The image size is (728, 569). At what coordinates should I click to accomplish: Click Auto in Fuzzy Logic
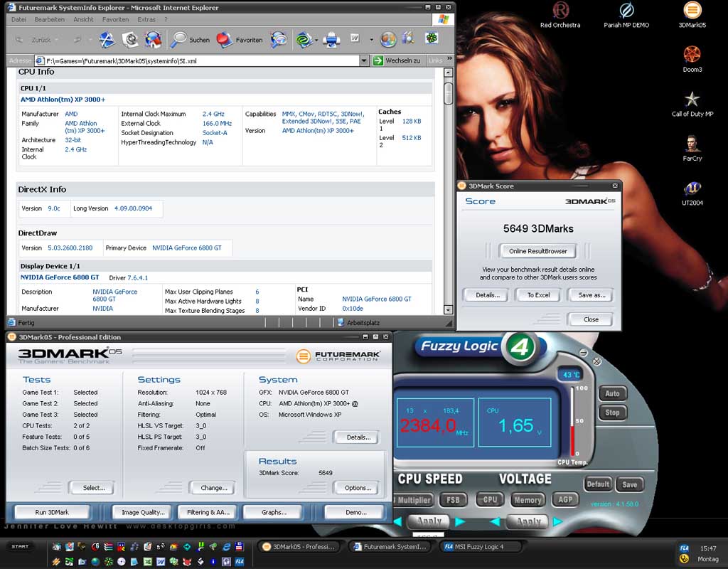pyautogui.click(x=612, y=393)
